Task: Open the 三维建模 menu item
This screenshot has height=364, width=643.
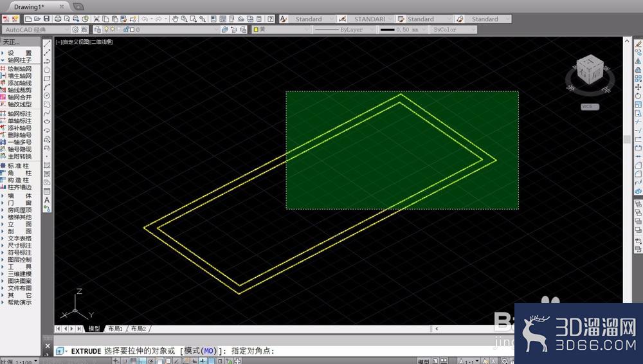Action: coord(20,274)
